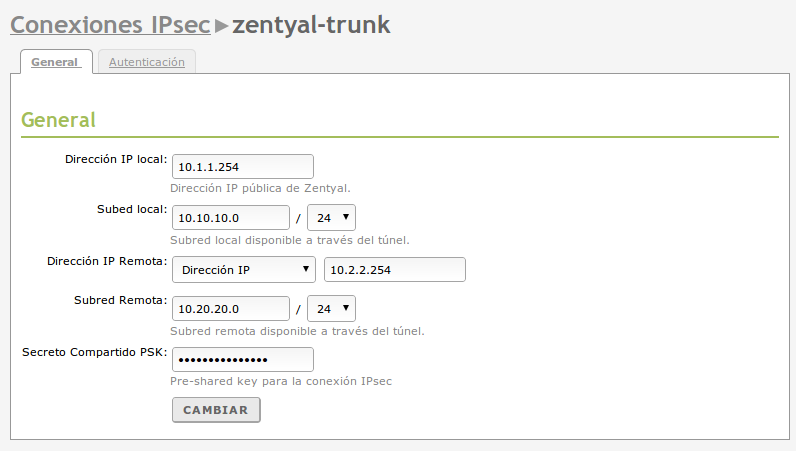Focus the Subred Remota address field

pos(231,309)
